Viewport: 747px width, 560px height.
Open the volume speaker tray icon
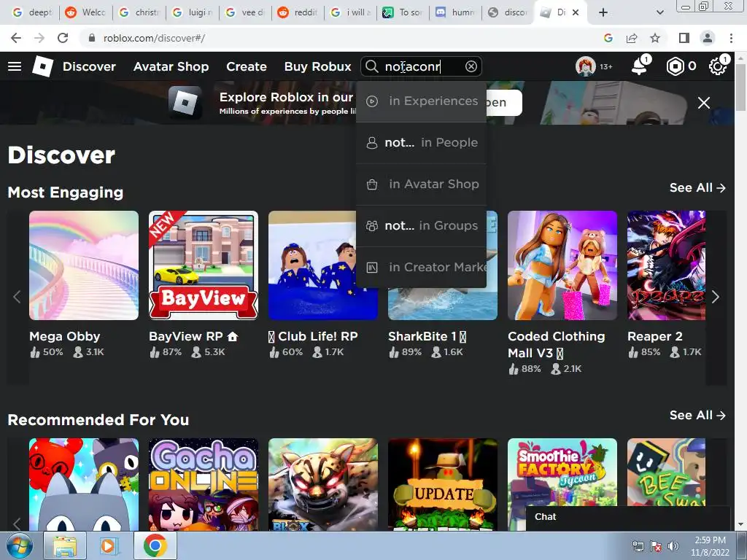[673, 546]
